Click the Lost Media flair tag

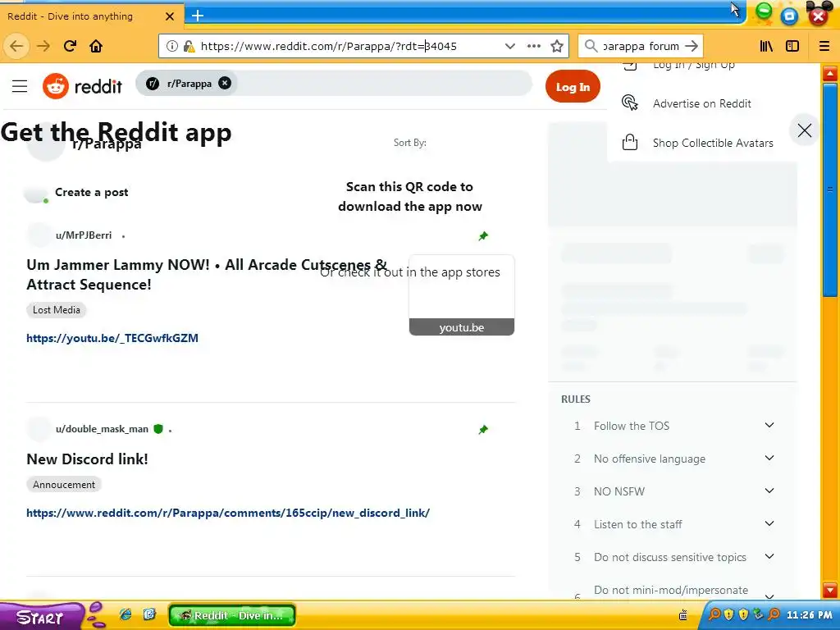tap(57, 309)
